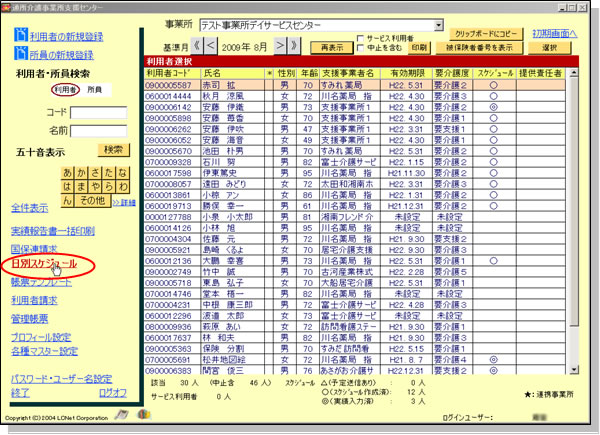Click the 検索 button
The width and height of the screenshot is (600, 435).
point(114,150)
